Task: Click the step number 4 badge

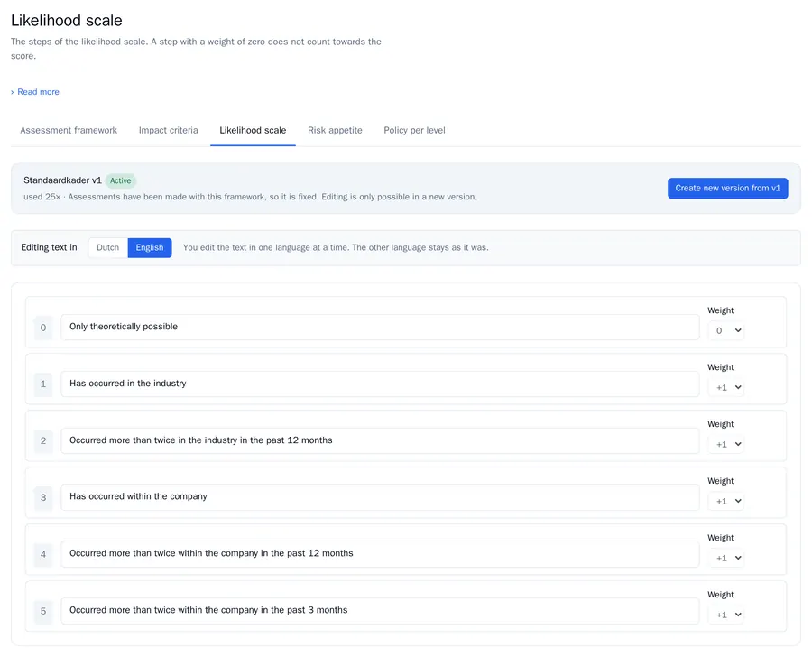Action: 43,554
